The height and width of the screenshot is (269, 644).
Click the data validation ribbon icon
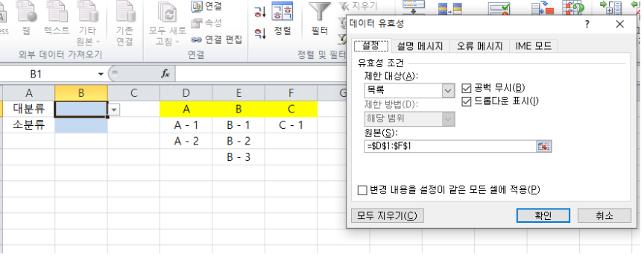[x=499, y=8]
